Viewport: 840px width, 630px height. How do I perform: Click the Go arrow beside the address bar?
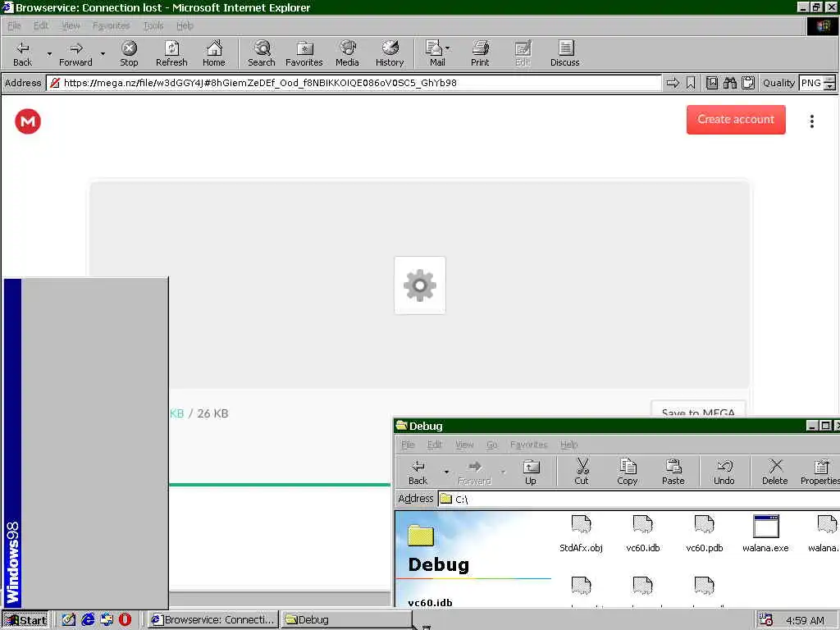pyautogui.click(x=673, y=83)
